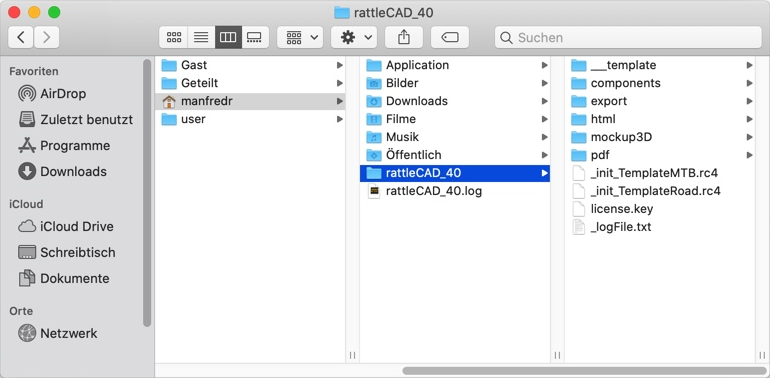This screenshot has width=770, height=378.
Task: Open the group-by arrangement dropdown
Action: pyautogui.click(x=300, y=37)
